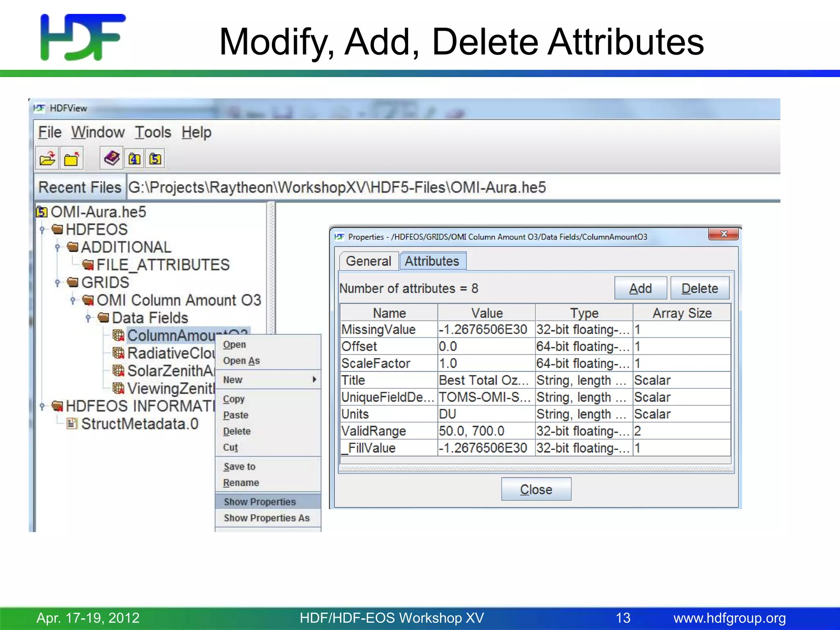Select FILE_ATTRIBUTES in the tree
This screenshot has height=630, width=840.
[x=163, y=265]
